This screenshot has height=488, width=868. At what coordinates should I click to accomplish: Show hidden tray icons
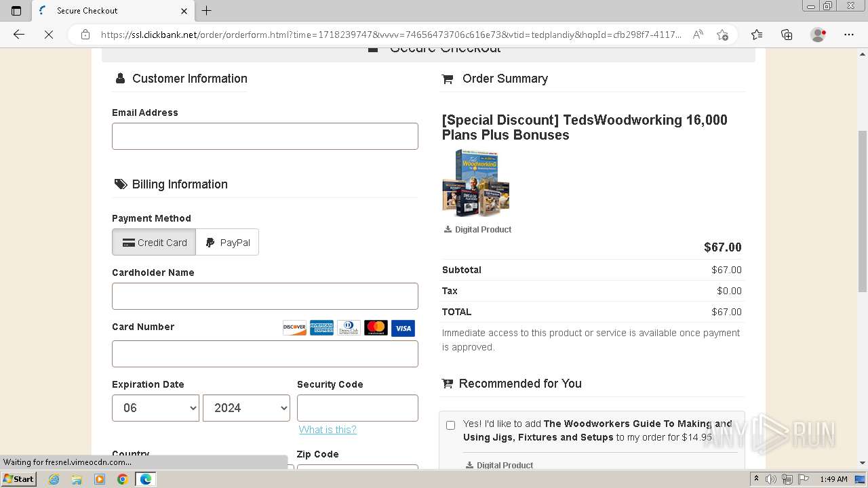coord(757,479)
